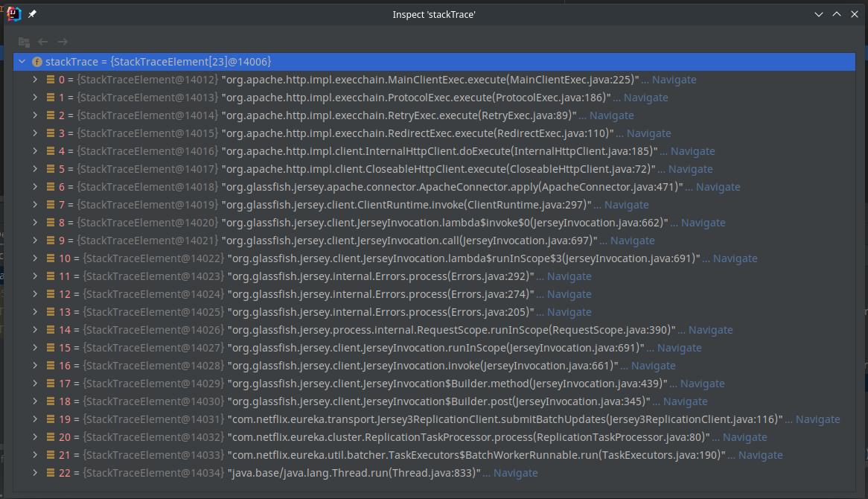Click the stack frame icon beside element 0
Image resolution: width=868 pixels, height=499 pixels.
click(x=51, y=79)
